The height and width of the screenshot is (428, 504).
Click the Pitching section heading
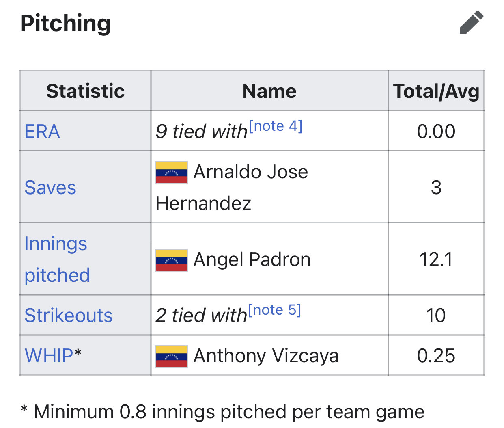pos(65,23)
